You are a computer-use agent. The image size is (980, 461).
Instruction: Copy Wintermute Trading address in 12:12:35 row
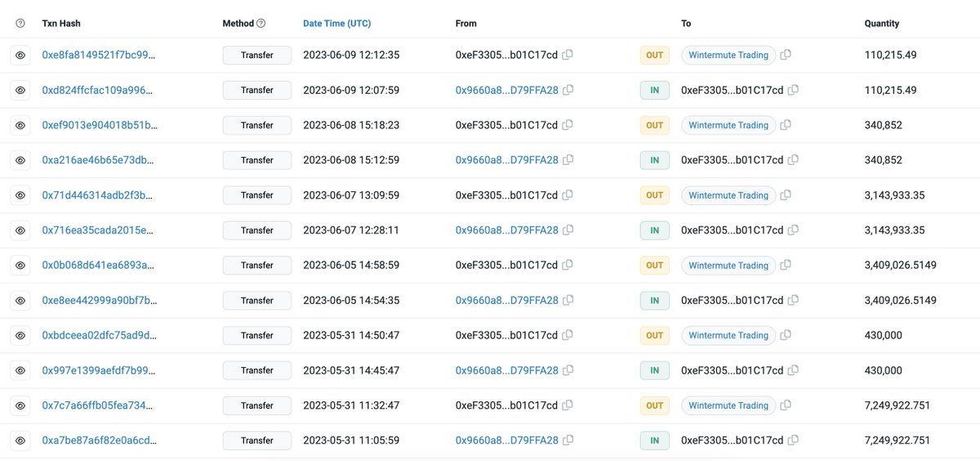[x=786, y=55]
